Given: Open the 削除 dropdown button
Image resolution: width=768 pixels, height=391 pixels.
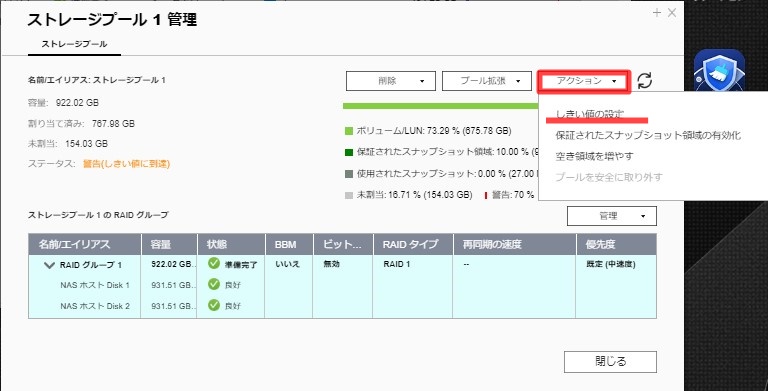Looking at the screenshot, I should point(391,81).
